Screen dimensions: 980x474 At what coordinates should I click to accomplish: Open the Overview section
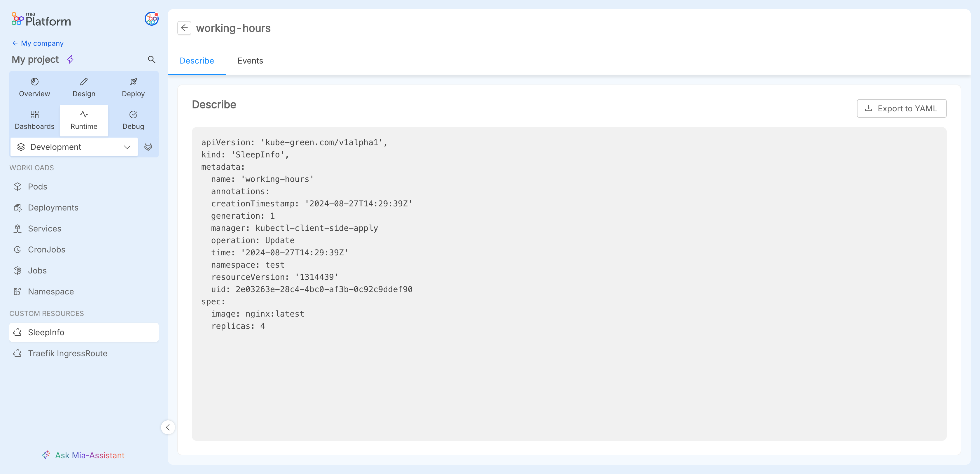click(x=35, y=88)
